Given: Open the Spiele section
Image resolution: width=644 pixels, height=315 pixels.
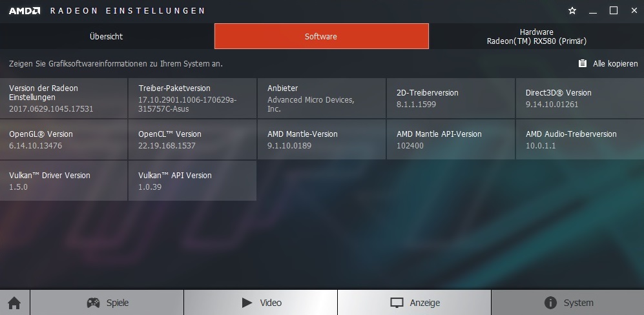Looking at the screenshot, I should tap(107, 303).
